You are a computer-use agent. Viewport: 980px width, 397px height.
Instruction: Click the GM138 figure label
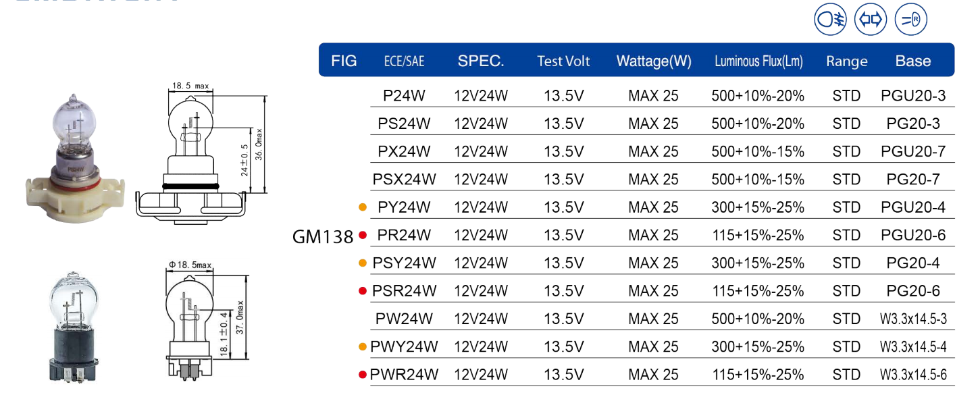(x=323, y=237)
